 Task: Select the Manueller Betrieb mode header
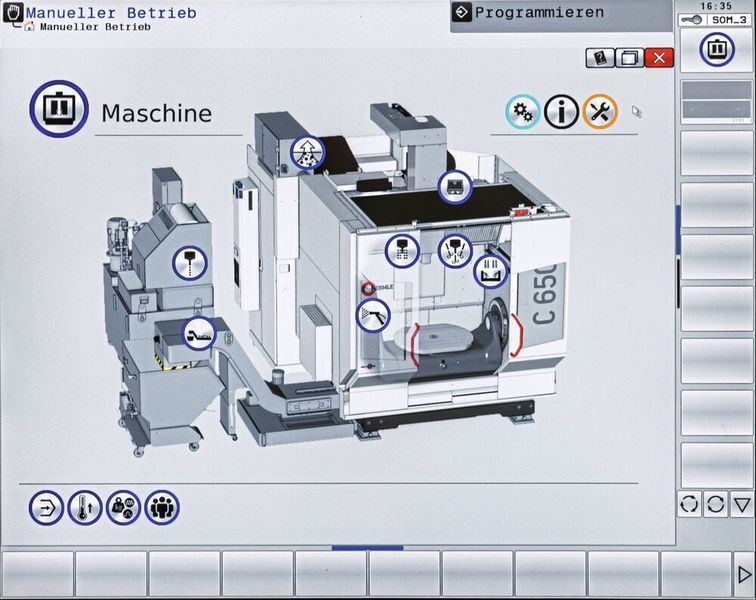tap(111, 13)
